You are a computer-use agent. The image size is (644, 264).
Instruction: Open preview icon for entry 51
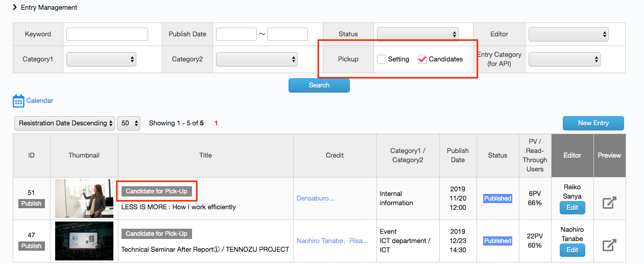609,203
